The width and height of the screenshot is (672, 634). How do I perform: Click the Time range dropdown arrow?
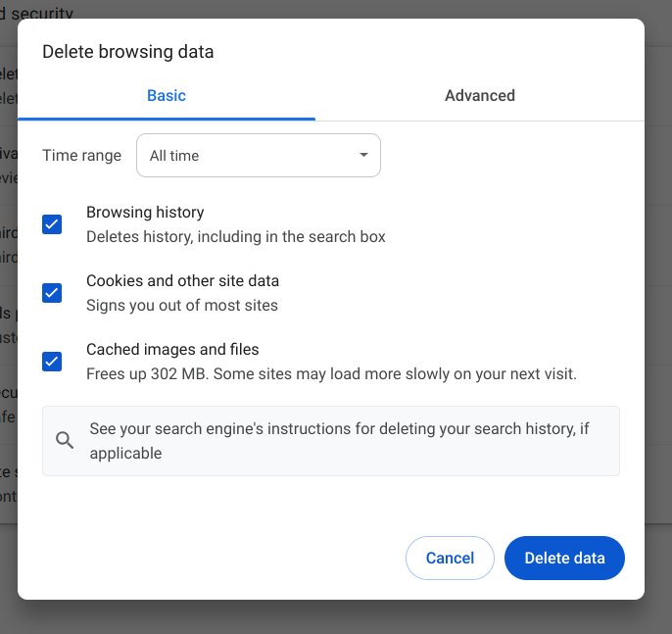[363, 156]
